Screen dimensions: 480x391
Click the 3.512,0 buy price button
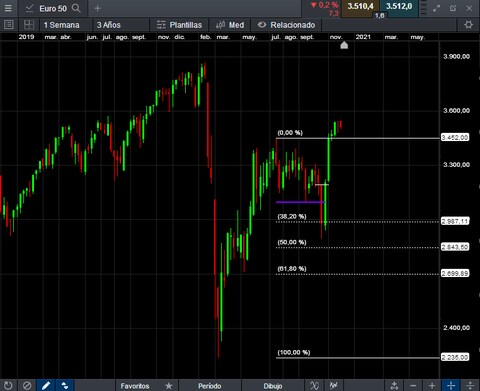399,7
